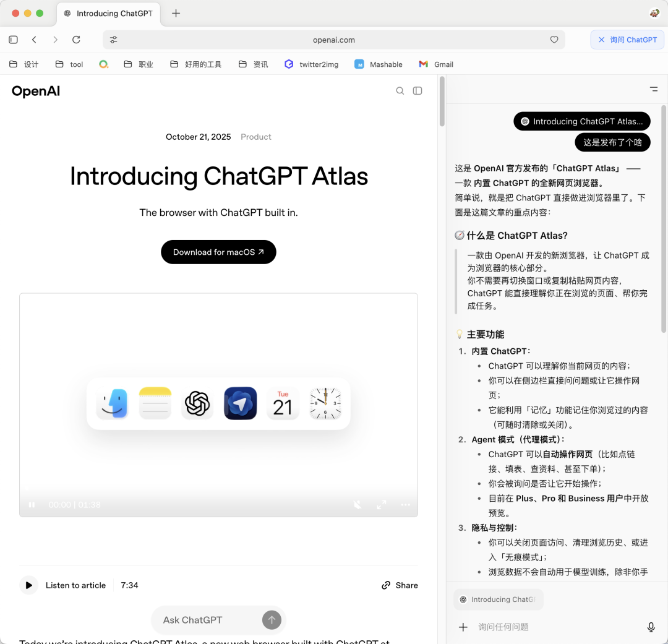Screen dimensions: 668x644
Task: Select the search icon on the OpenAI page
Action: (x=400, y=90)
